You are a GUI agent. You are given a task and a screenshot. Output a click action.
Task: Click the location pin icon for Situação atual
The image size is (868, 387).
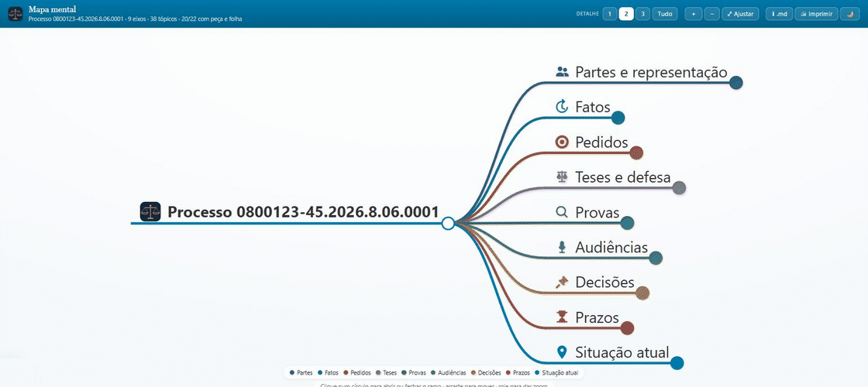[562, 351]
